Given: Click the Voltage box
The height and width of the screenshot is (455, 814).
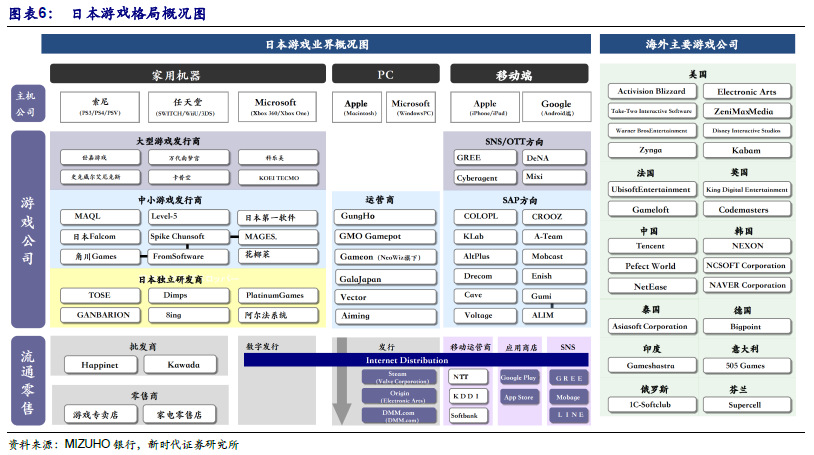Looking at the screenshot, I should tap(485, 316).
